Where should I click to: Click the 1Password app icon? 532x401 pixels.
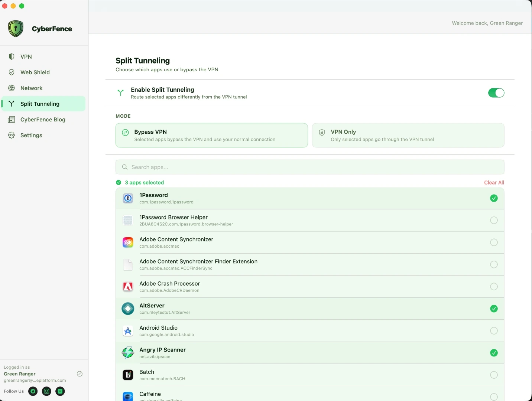128,198
